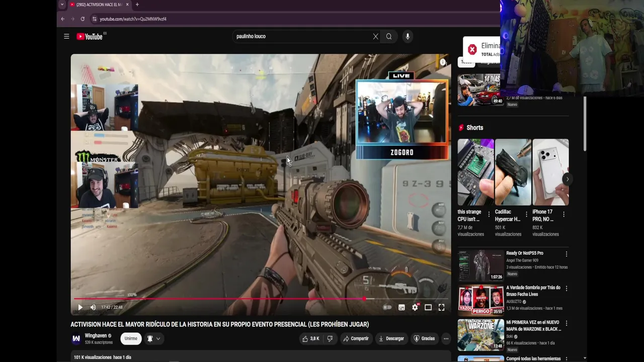The image size is (644, 362).
Task: Open Mi PRIMERA VEZ Warzone video
Action: click(534, 326)
